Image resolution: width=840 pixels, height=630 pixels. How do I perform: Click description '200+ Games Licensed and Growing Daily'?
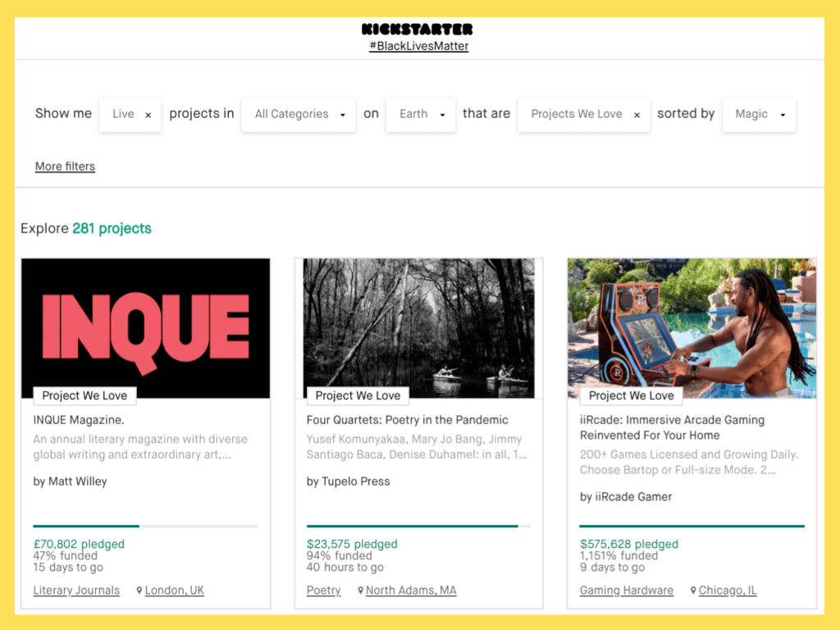click(689, 462)
